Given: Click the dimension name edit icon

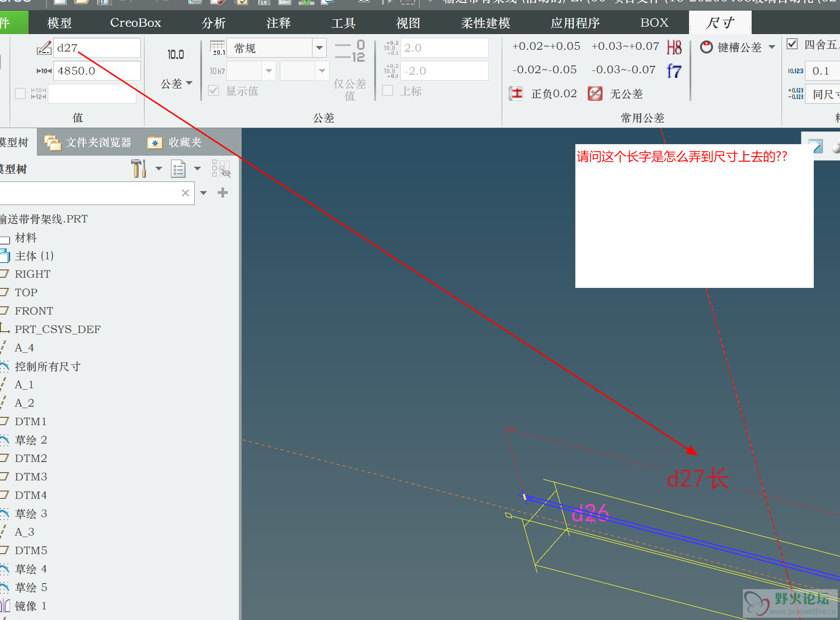Looking at the screenshot, I should pos(44,48).
